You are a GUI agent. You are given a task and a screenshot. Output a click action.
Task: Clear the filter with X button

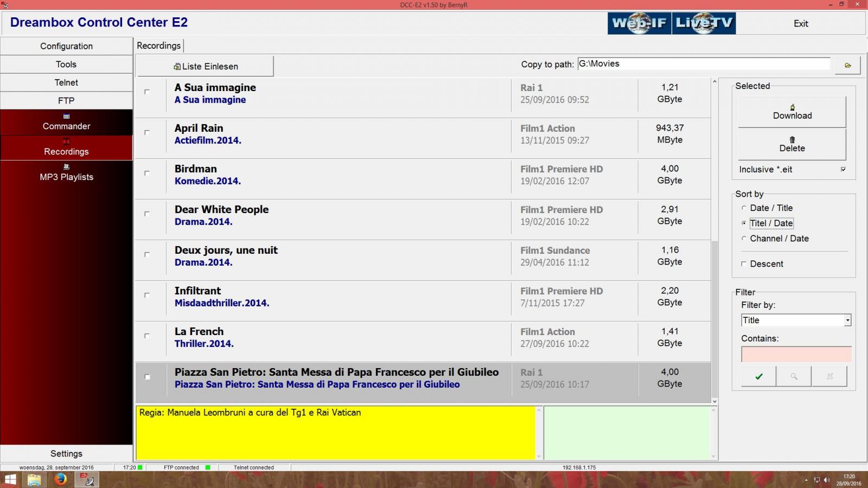[x=829, y=376]
